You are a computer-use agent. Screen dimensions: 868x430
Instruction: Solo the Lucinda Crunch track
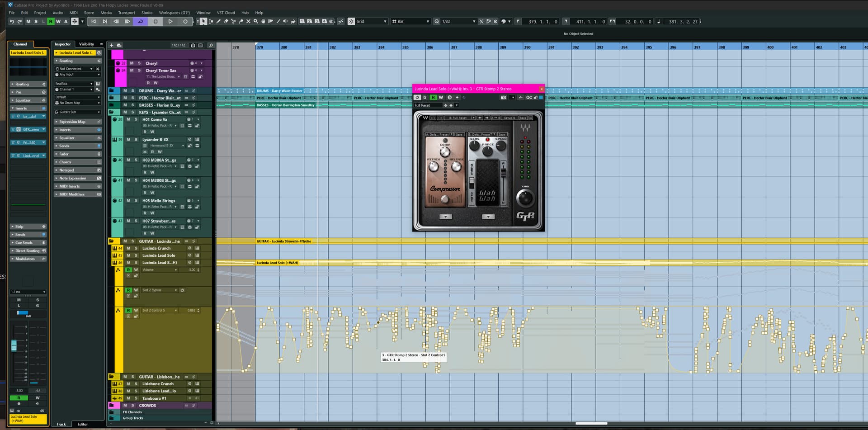click(136, 248)
